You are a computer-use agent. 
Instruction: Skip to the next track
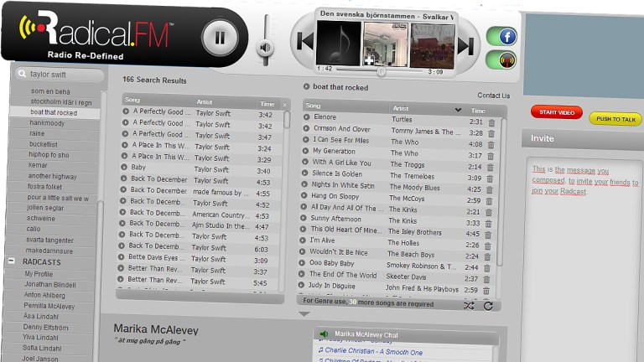tap(465, 45)
